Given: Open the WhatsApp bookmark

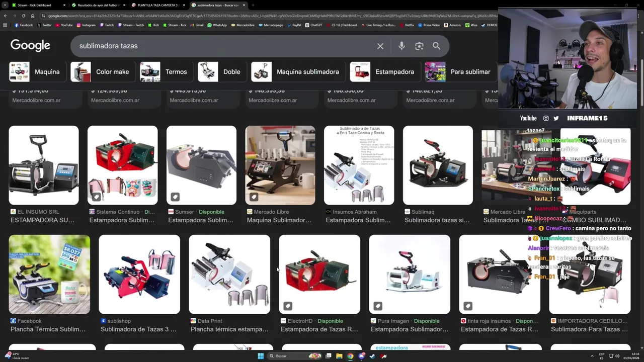Looking at the screenshot, I should 217,25.
